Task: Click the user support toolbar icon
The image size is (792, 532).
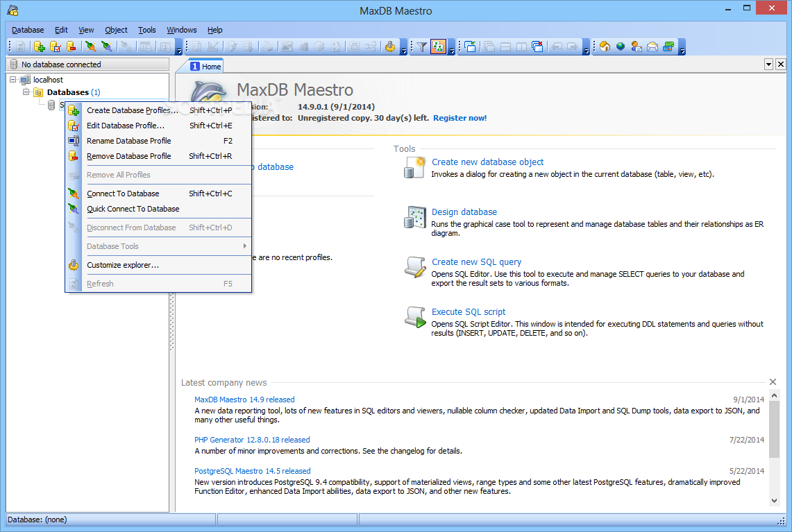Action: pos(637,47)
